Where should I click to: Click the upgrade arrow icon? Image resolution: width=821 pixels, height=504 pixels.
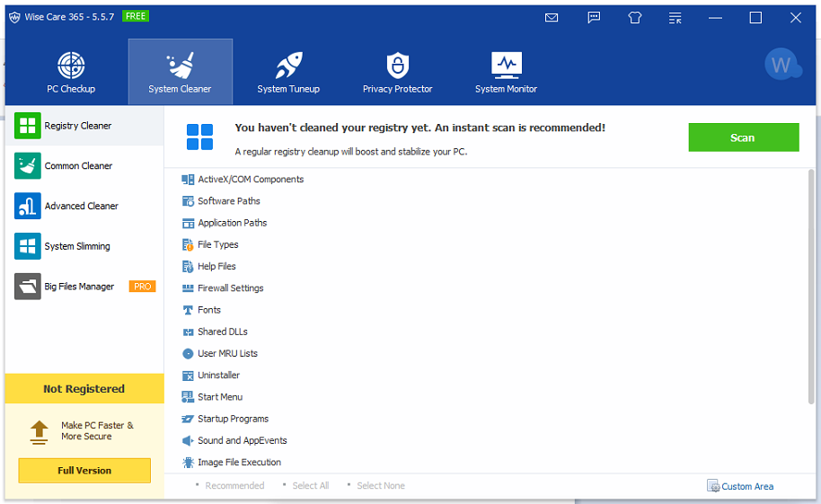point(39,432)
